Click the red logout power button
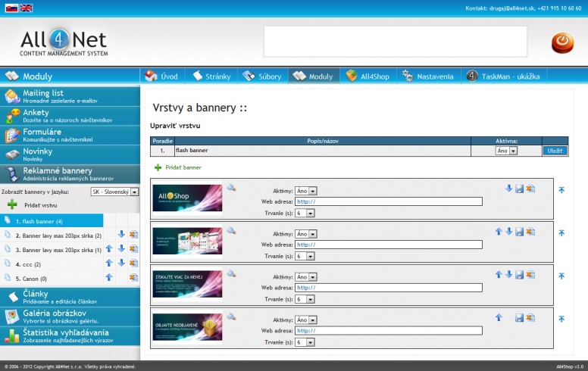Image resolution: width=588 pixels, height=371 pixels. pos(561,42)
